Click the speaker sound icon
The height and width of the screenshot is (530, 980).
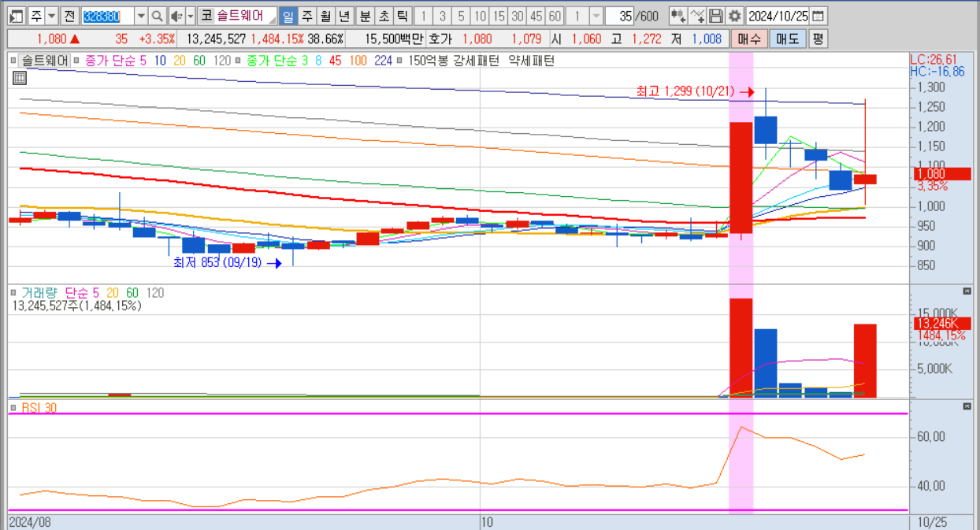176,16
